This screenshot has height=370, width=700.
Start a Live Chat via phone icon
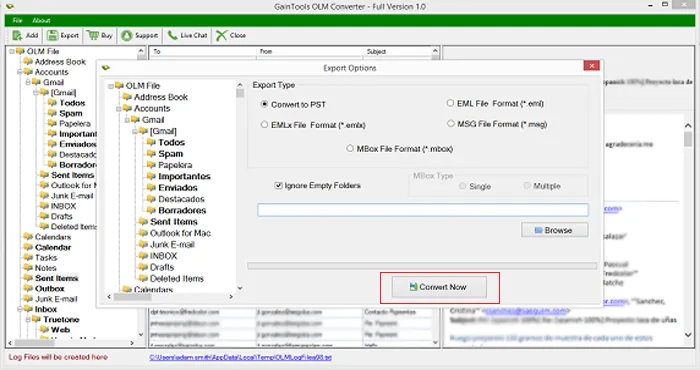tap(172, 35)
